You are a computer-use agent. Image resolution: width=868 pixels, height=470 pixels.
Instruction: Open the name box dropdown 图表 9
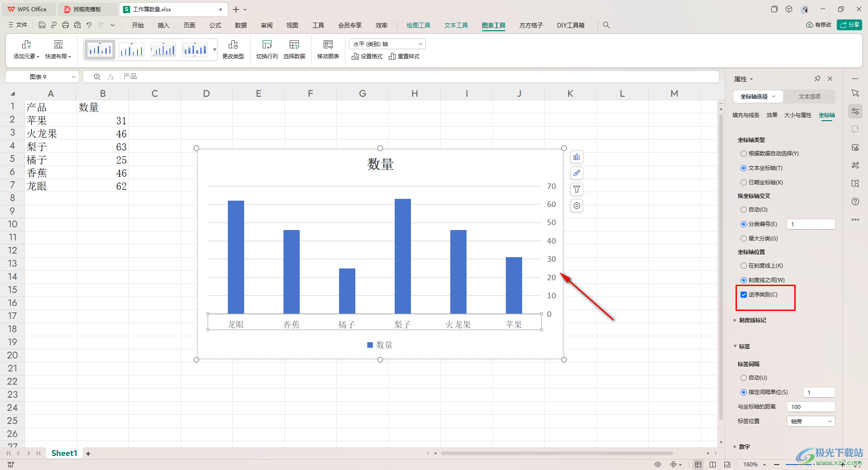[x=73, y=77]
